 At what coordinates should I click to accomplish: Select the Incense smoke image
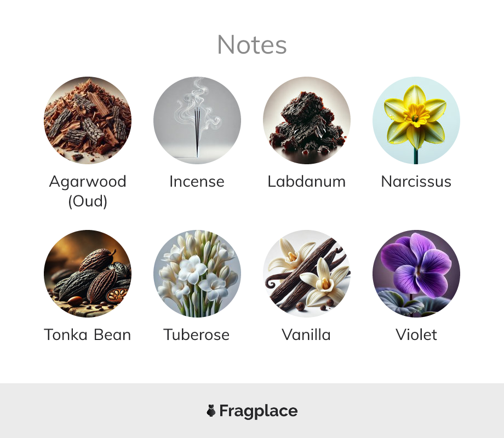tap(197, 120)
